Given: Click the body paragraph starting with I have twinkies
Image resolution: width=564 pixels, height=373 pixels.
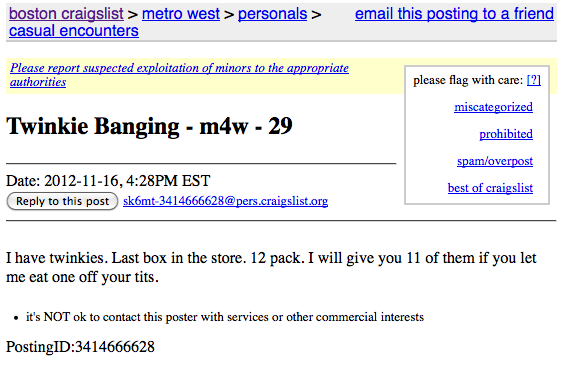Looking at the screenshot, I should (271, 268).
